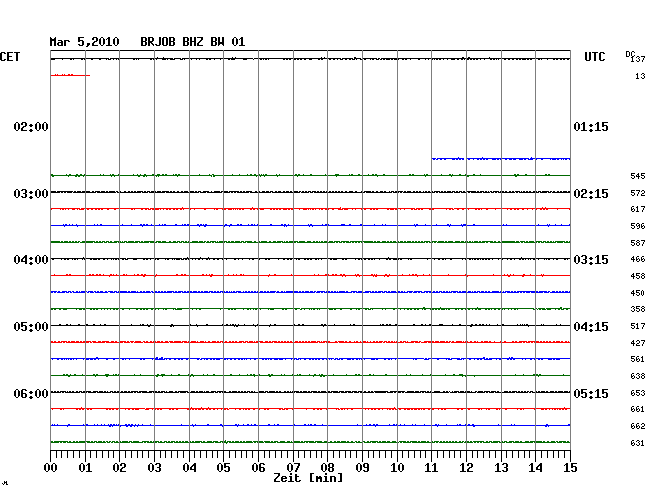Viewport: 650px width, 494px height.
Task: Click the DC offset value '137'
Action: pos(638,59)
